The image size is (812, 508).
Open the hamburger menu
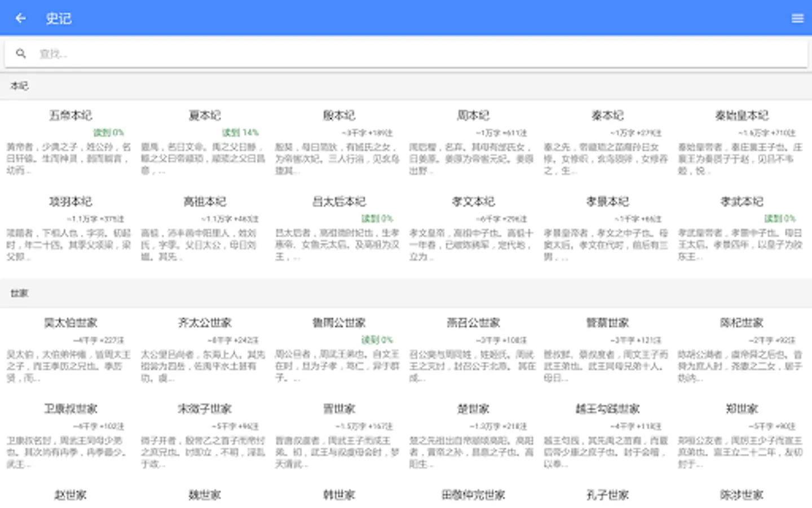[x=797, y=18]
